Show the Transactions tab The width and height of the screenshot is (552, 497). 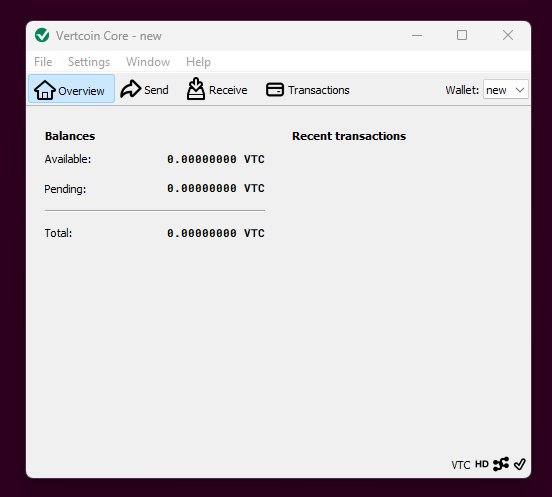pyautogui.click(x=308, y=89)
